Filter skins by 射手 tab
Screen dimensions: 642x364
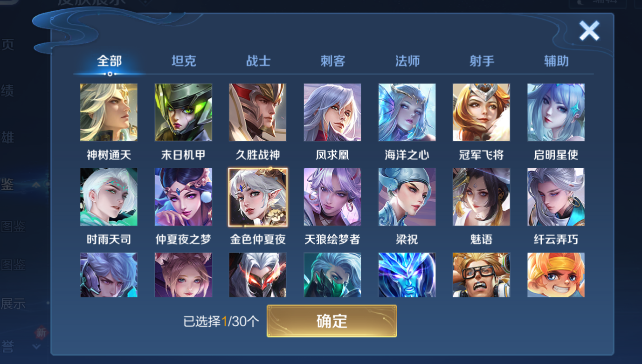[x=482, y=61]
